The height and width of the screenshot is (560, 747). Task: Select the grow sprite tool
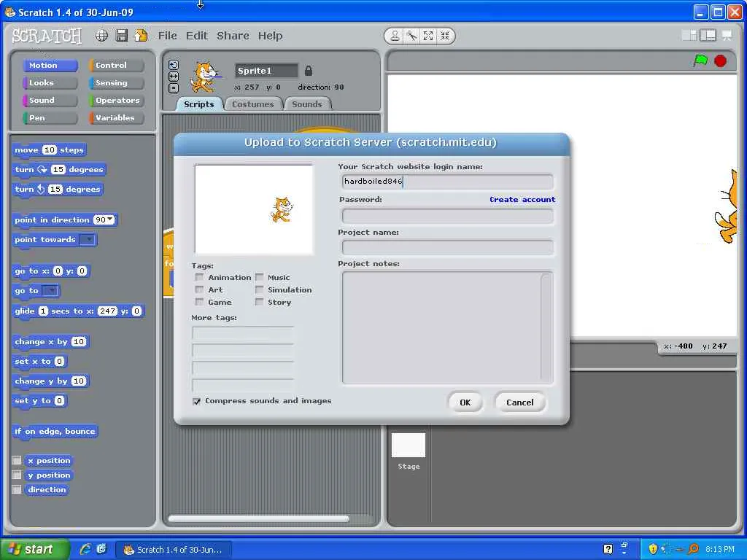(x=428, y=36)
